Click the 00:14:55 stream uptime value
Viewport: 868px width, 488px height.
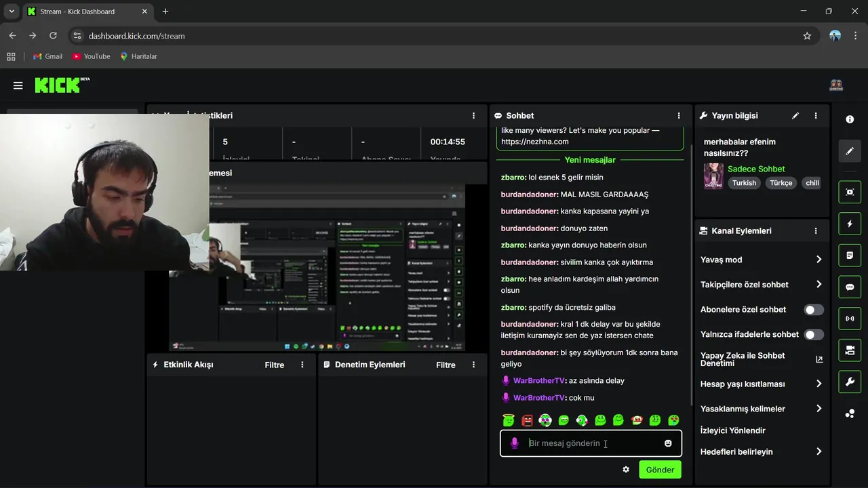click(x=448, y=142)
